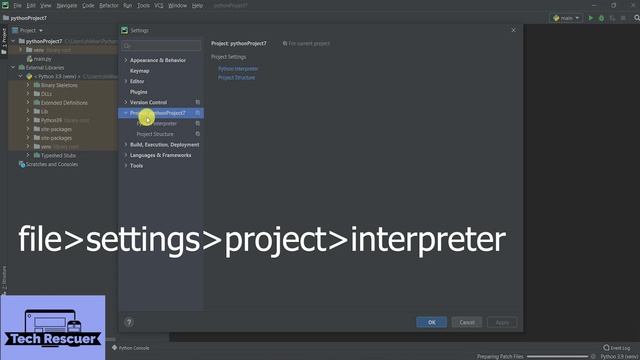Open the Help menu

pos(197,6)
